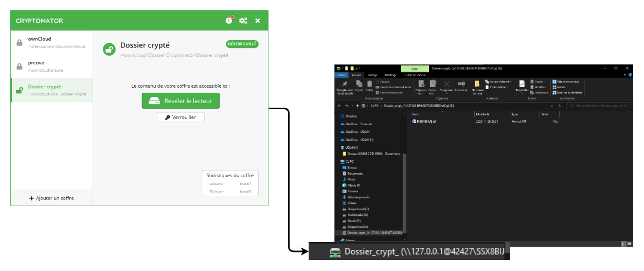Viewport: 644px width, 271px height.
Task: Click the Explorer up-folder arrow
Action: (357, 106)
